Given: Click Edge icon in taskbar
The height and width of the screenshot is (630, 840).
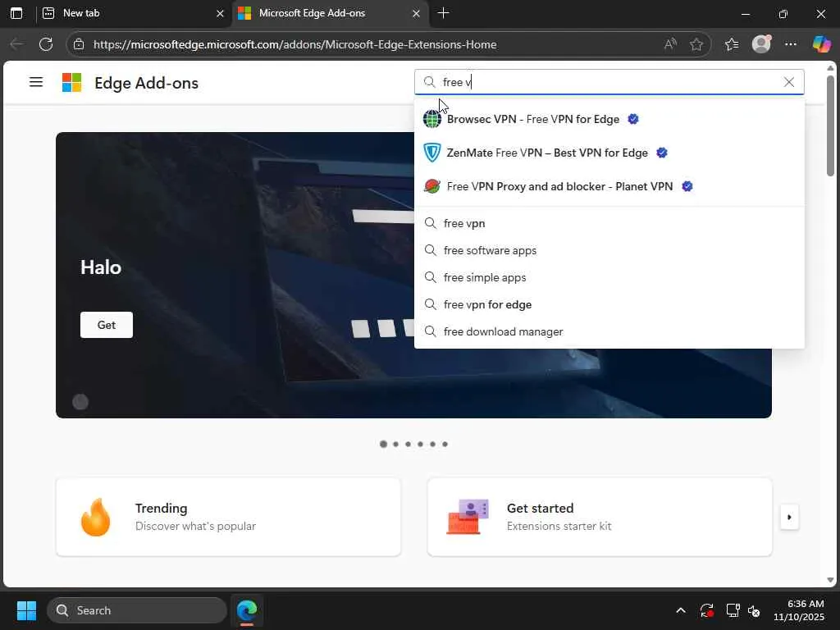Looking at the screenshot, I should pos(247,610).
